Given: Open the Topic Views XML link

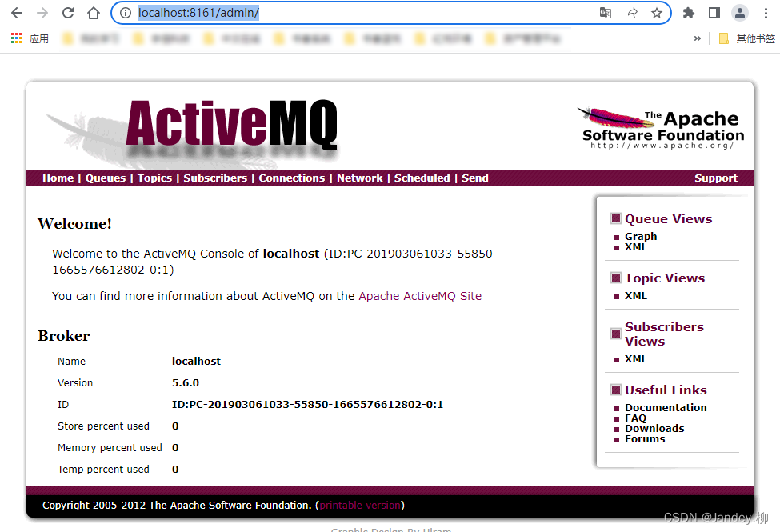Looking at the screenshot, I should click(636, 296).
